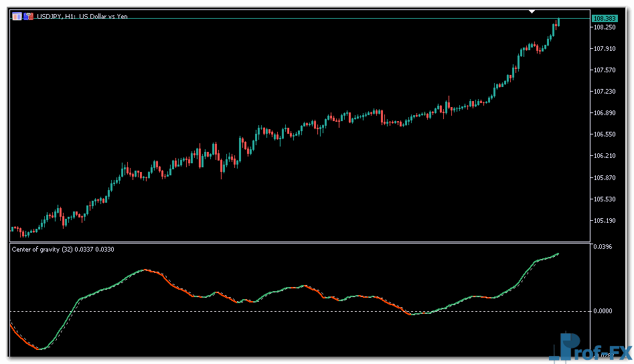Click the 107.230 price axis value
The height and width of the screenshot is (364, 634).
pyautogui.click(x=605, y=92)
